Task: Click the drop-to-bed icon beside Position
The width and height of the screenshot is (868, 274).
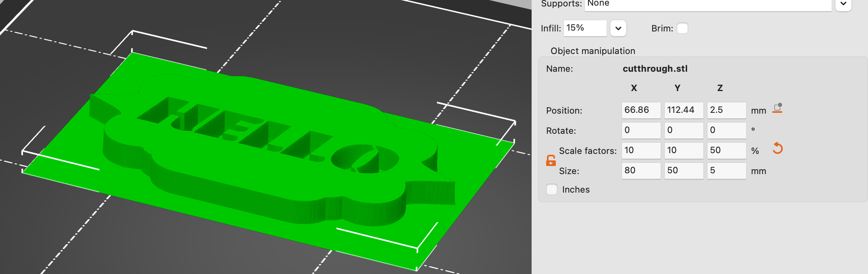Action: point(777,108)
